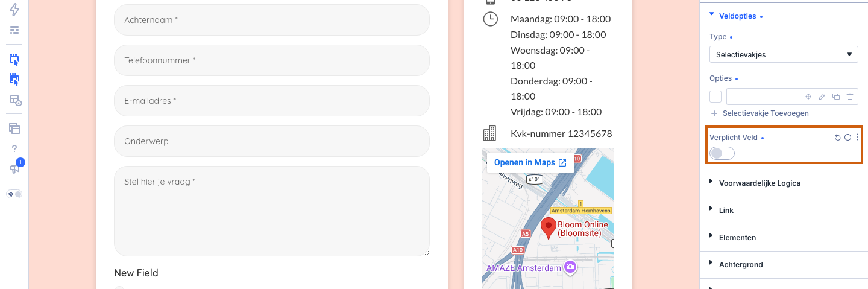Click the reset arrow icon beside Verplicht Veld
Screen dimensions: 868x289
tap(837, 138)
